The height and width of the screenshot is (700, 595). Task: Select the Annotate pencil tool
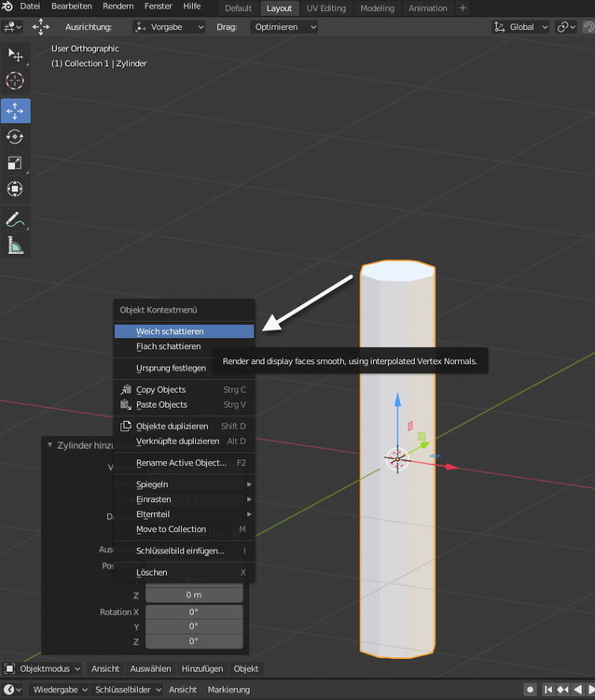[15, 219]
